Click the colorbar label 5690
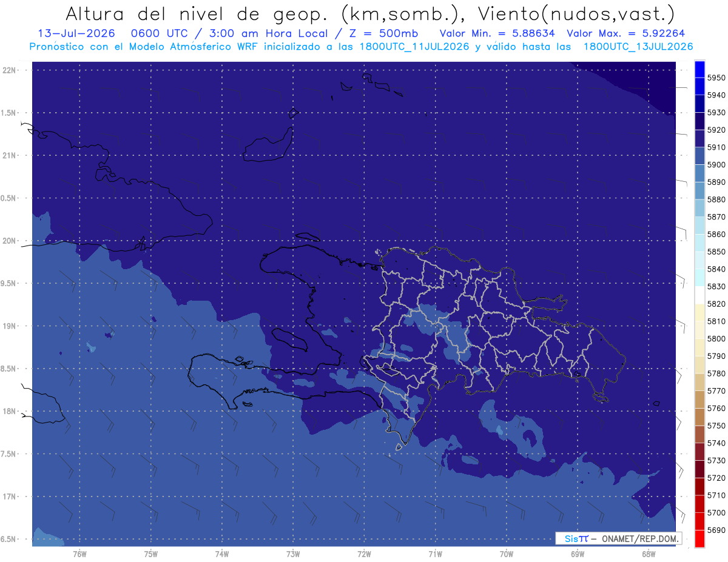 pyautogui.click(x=716, y=530)
